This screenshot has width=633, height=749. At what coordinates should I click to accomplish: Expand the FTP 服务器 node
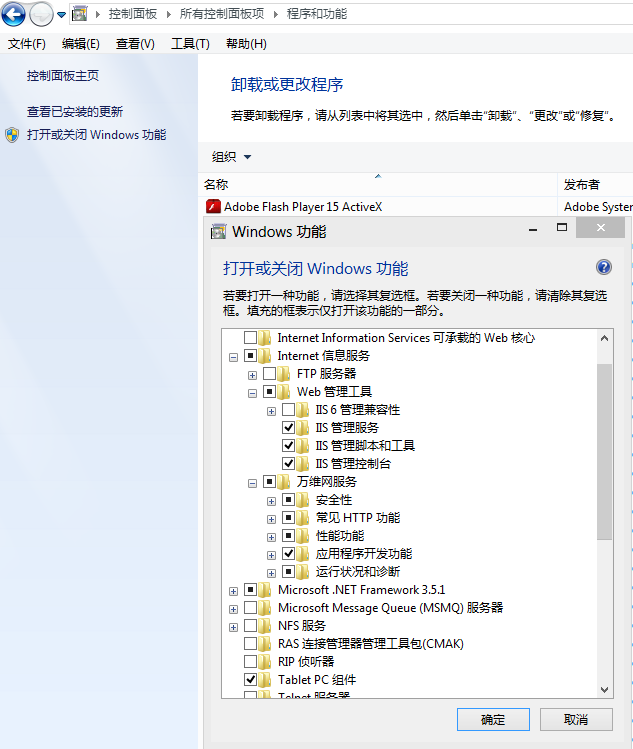click(x=252, y=375)
